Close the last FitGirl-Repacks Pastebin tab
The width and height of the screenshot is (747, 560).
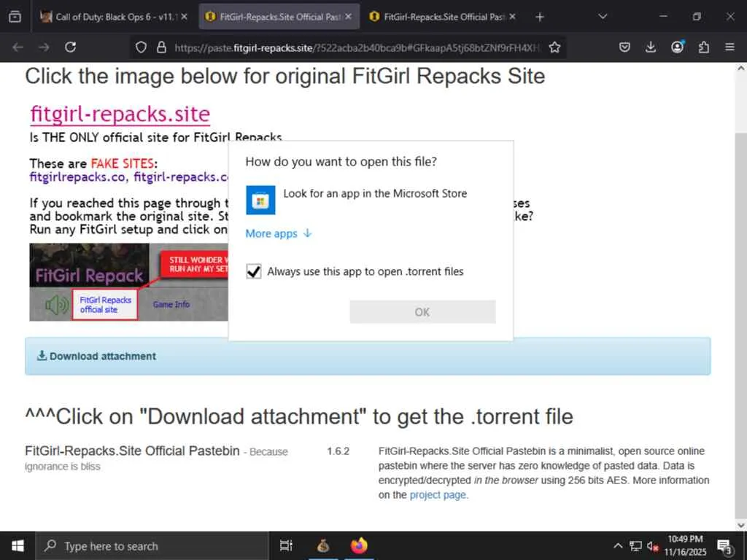[x=512, y=17]
